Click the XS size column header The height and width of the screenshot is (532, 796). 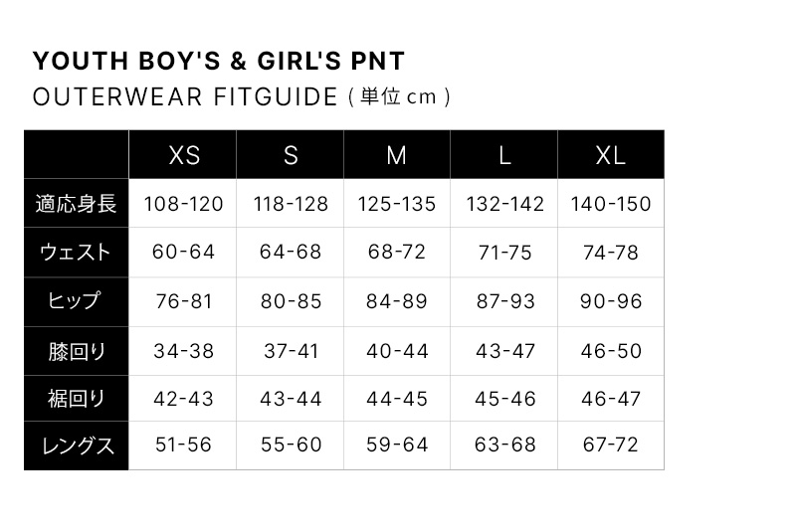point(184,155)
